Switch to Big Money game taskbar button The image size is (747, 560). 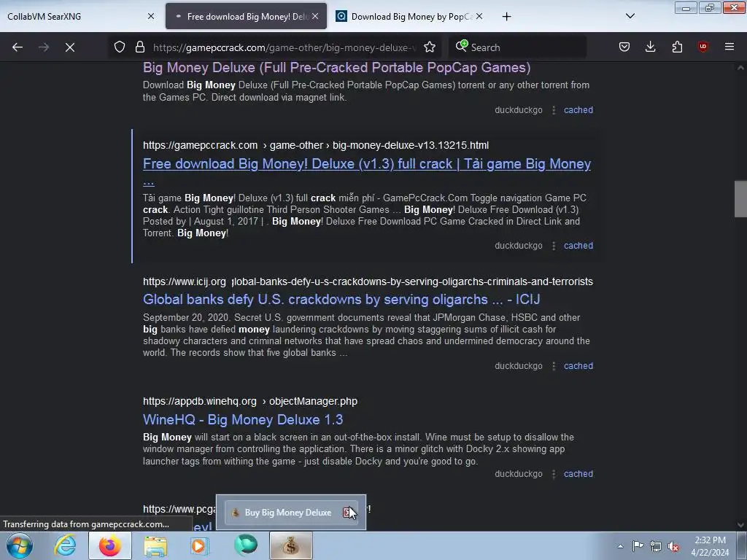point(290,545)
